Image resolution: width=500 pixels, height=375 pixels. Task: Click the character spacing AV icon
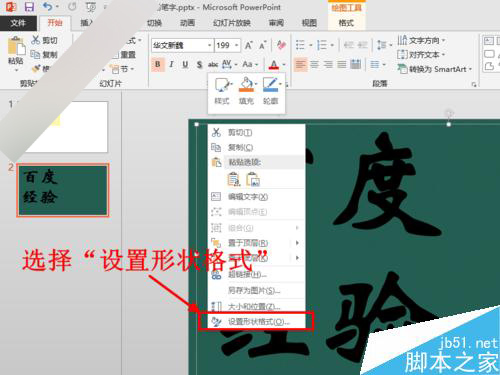click(227, 64)
